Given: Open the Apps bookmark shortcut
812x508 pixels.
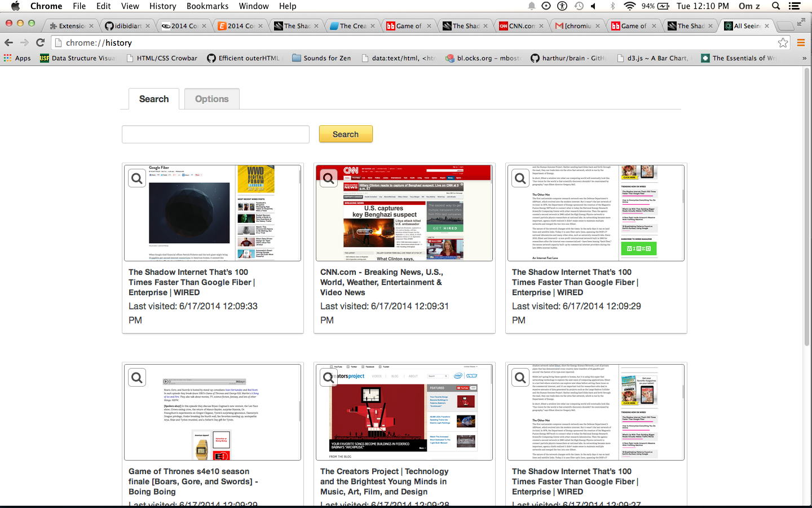Looking at the screenshot, I should (17, 58).
